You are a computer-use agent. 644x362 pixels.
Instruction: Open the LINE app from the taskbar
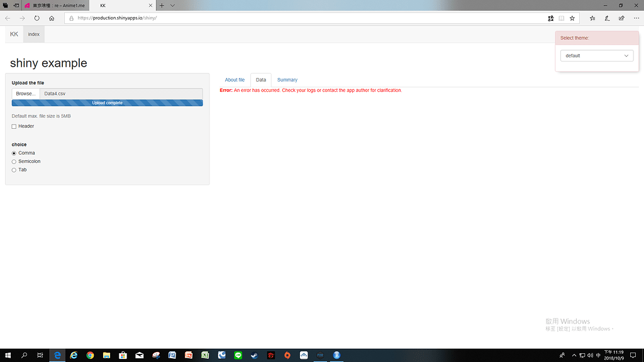point(238,355)
